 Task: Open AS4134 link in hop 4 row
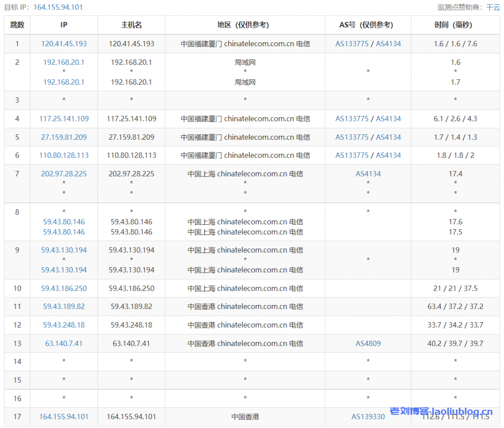(x=388, y=119)
